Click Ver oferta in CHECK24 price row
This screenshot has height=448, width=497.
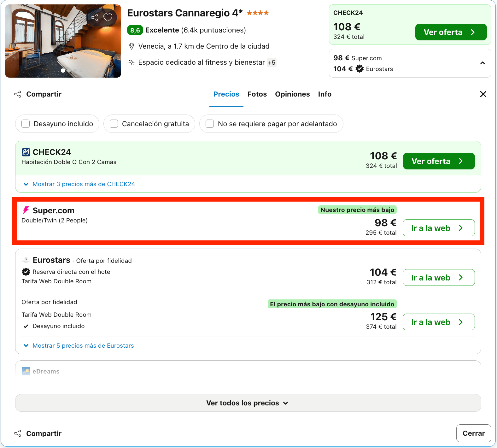coord(439,161)
